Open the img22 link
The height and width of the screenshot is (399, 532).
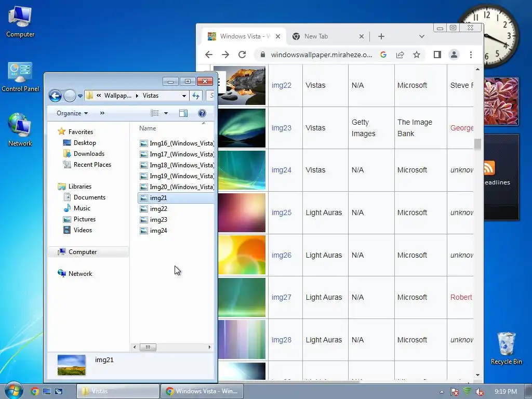click(281, 86)
